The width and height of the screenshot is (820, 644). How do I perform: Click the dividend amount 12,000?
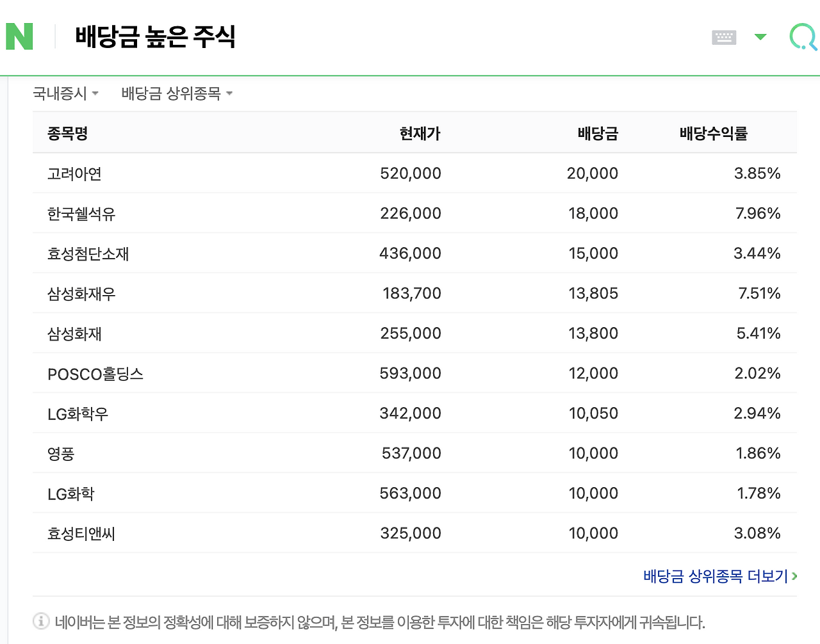tap(593, 373)
